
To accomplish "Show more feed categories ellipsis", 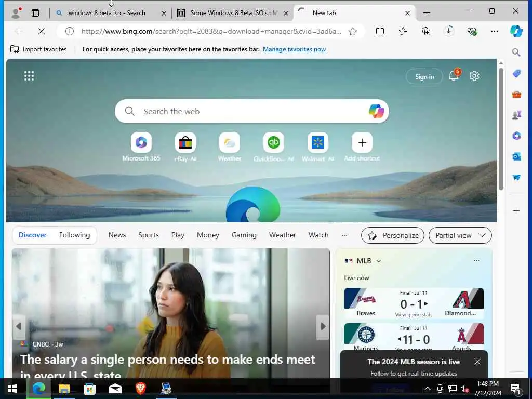I will 344,235.
